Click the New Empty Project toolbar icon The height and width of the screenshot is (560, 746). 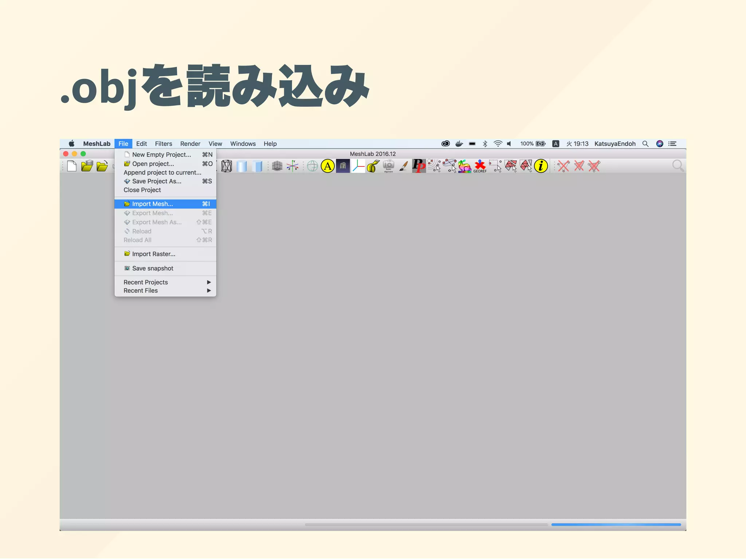[72, 166]
